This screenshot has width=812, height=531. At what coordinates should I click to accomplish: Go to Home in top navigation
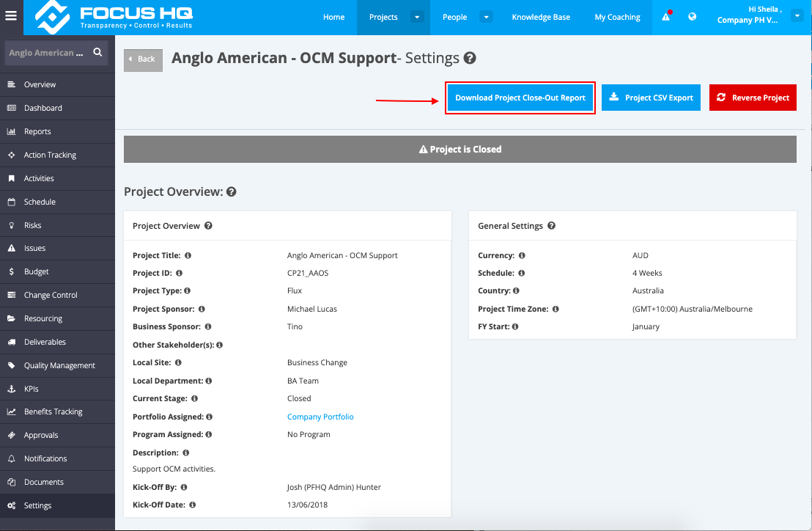tap(334, 17)
